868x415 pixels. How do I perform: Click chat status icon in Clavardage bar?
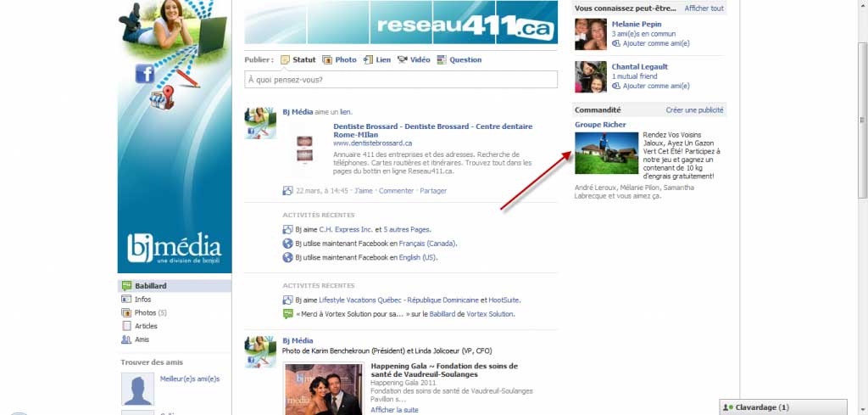[728, 407]
